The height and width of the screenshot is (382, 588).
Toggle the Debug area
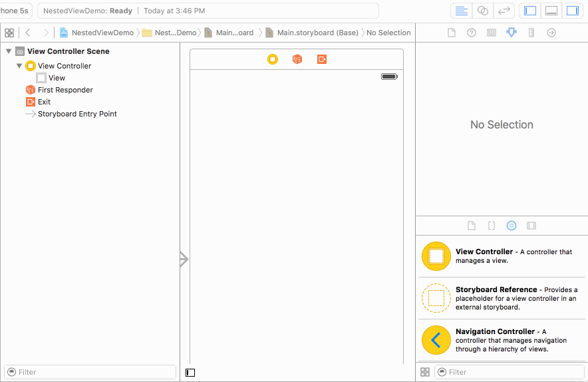pyautogui.click(x=551, y=11)
